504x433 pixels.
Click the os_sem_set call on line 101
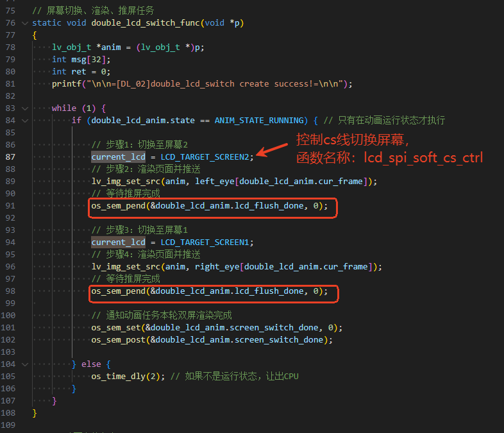(x=217, y=328)
